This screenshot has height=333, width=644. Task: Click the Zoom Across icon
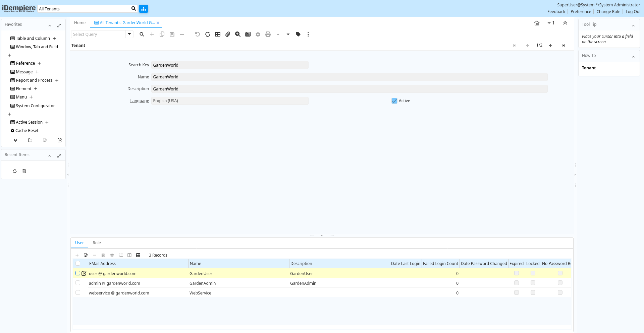point(238,34)
